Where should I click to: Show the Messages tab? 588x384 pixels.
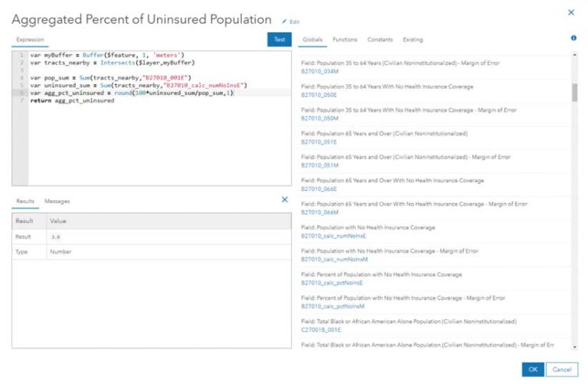pos(57,201)
